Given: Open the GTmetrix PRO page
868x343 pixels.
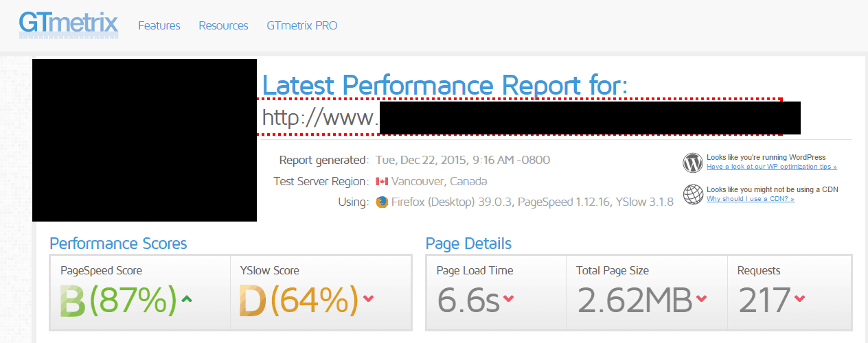Looking at the screenshot, I should [302, 26].
